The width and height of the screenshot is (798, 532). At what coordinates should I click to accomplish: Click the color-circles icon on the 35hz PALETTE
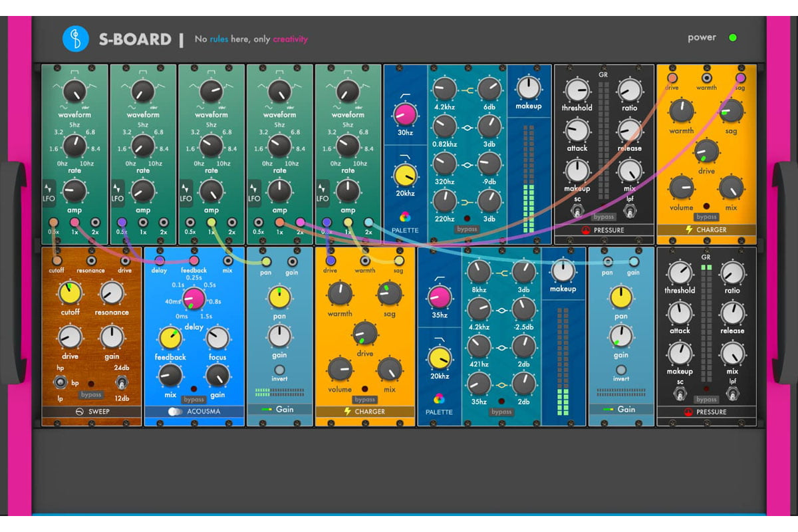[x=438, y=399]
